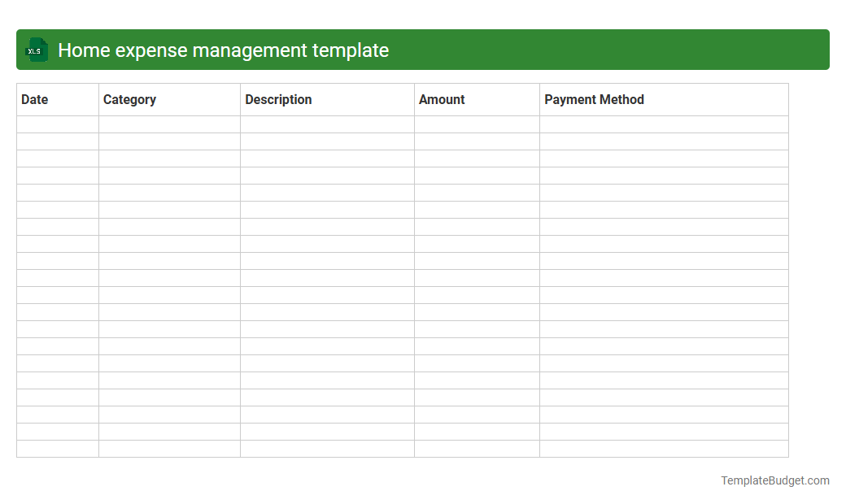The width and height of the screenshot is (846, 504).
Task: Click the green XLS file icon
Action: 36,50
